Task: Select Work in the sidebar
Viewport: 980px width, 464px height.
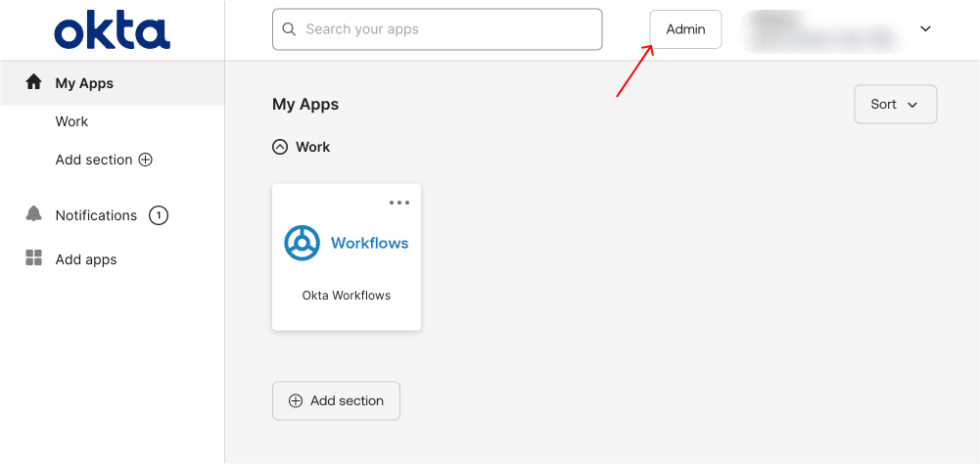Action: pyautogui.click(x=71, y=121)
